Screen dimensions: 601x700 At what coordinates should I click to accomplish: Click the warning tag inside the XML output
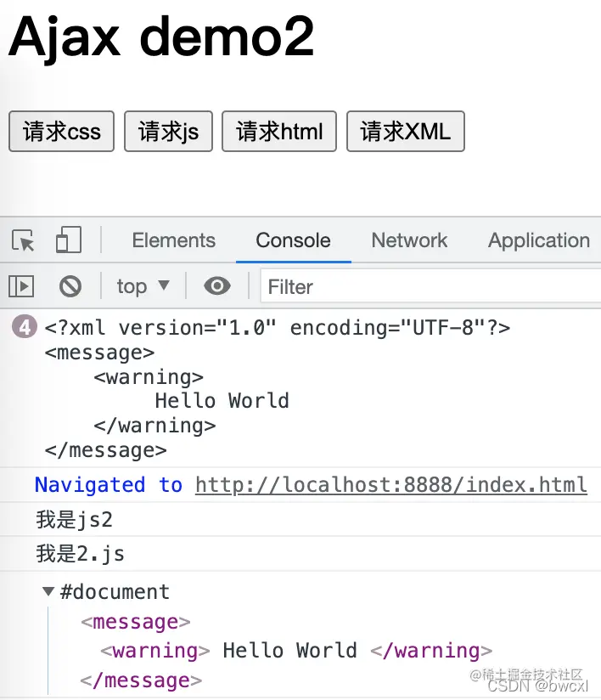click(x=149, y=376)
